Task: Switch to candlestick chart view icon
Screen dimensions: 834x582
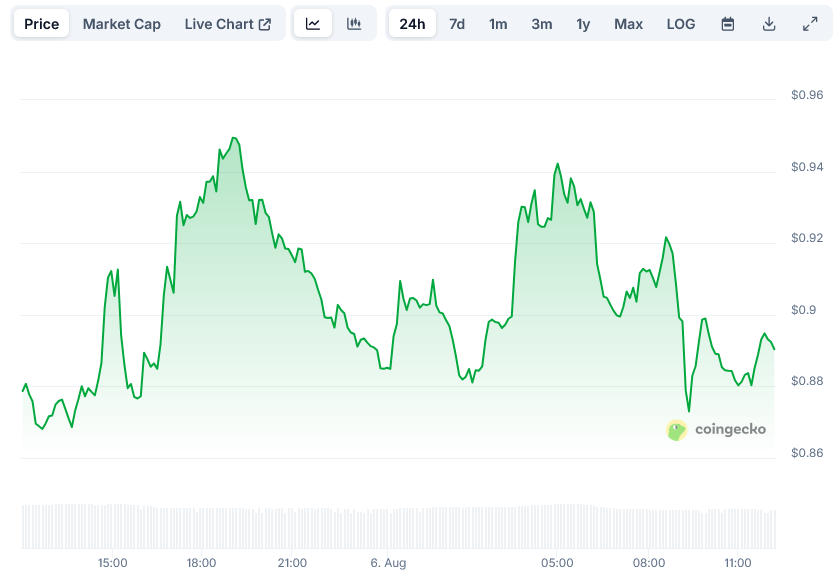Action: (354, 24)
